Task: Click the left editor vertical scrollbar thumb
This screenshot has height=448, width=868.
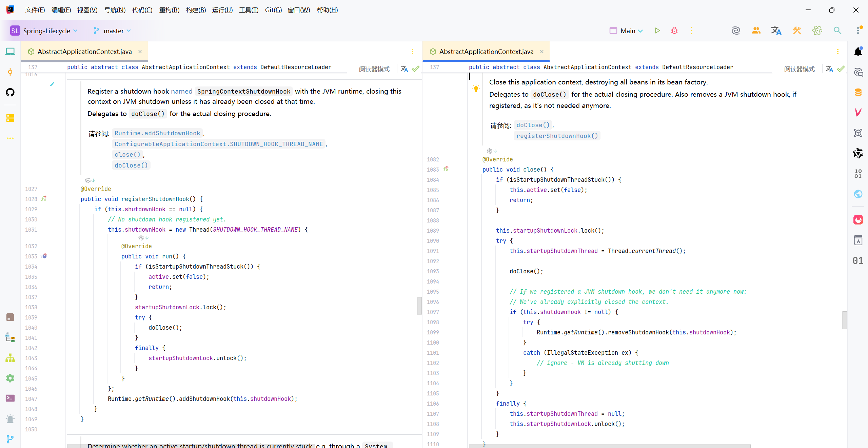Action: pyautogui.click(x=419, y=306)
